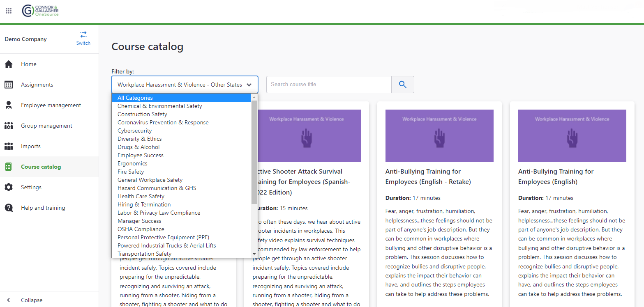Viewport: 644px width, 307px height.
Task: Pick the Cybersecurity category
Action: [181, 131]
